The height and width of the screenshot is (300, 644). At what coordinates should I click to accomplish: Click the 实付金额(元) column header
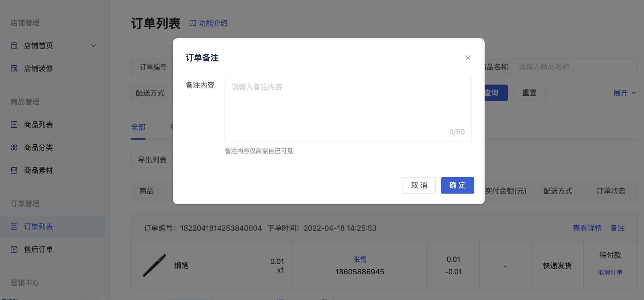pos(506,191)
